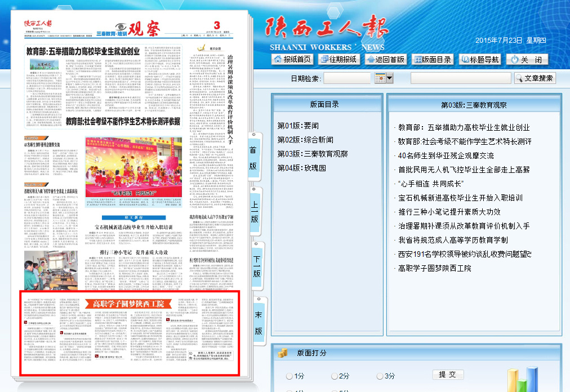Open article 教育部:五举措助力高校毕业生就业创业
Screen dimensions: 570x392
(464, 128)
